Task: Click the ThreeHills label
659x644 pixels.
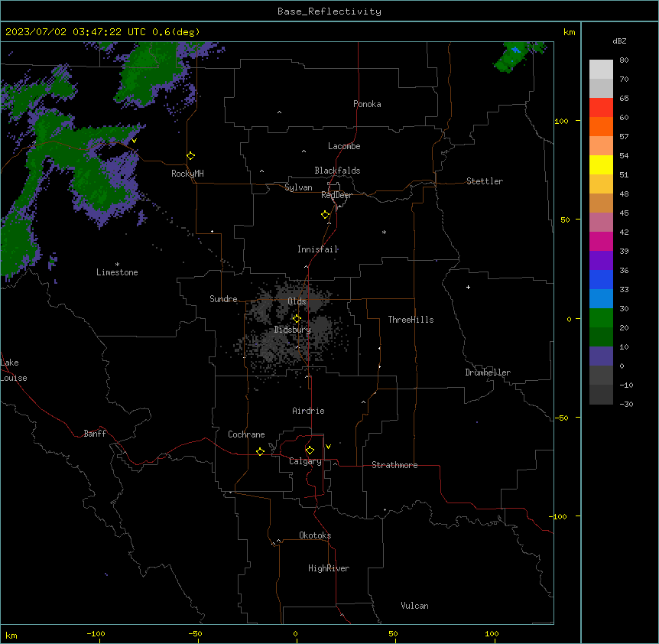Action: pos(411,320)
